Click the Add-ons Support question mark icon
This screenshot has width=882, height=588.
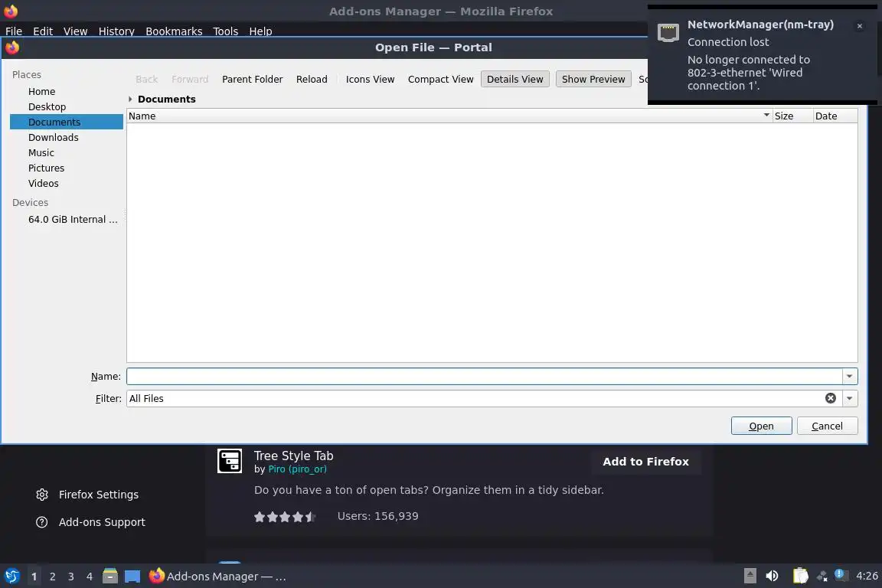[x=41, y=522]
